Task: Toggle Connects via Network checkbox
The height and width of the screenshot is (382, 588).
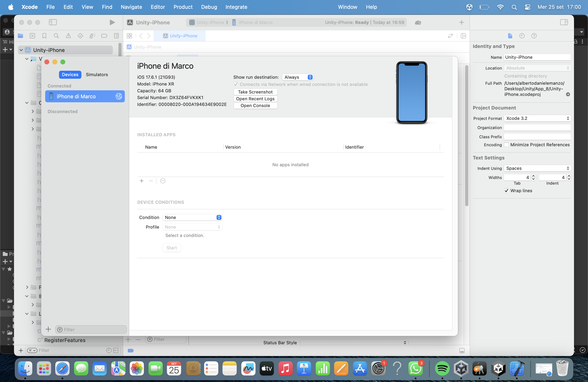Action: tap(236, 84)
